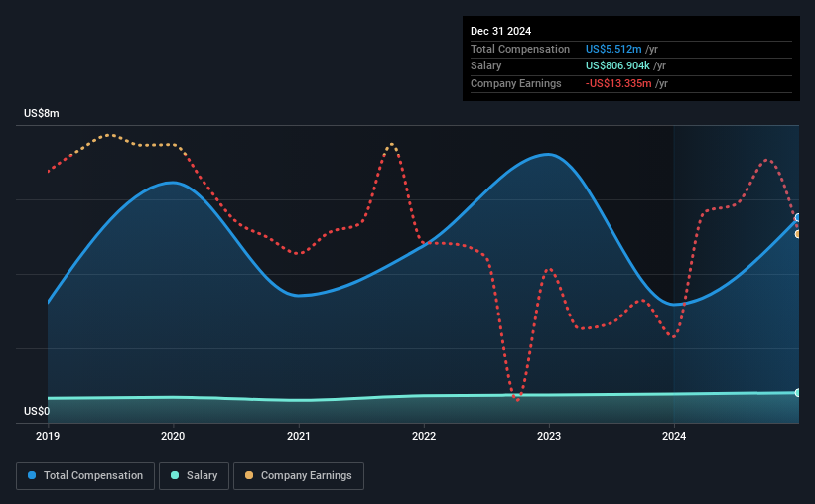Click the Company Earnings row label in tooltip

click(515, 83)
